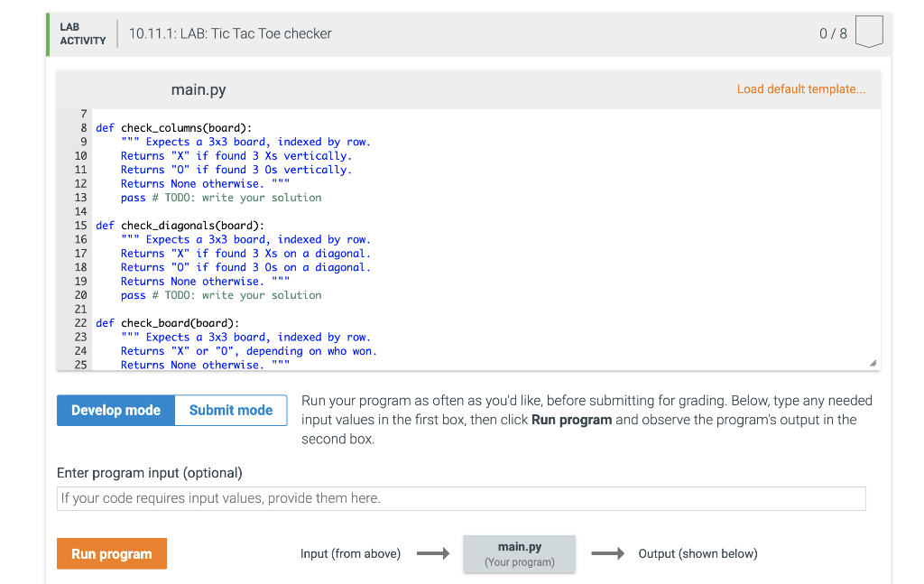The height and width of the screenshot is (584, 924).
Task: Click the green LAB ACTIVITY badge
Action: click(81, 33)
